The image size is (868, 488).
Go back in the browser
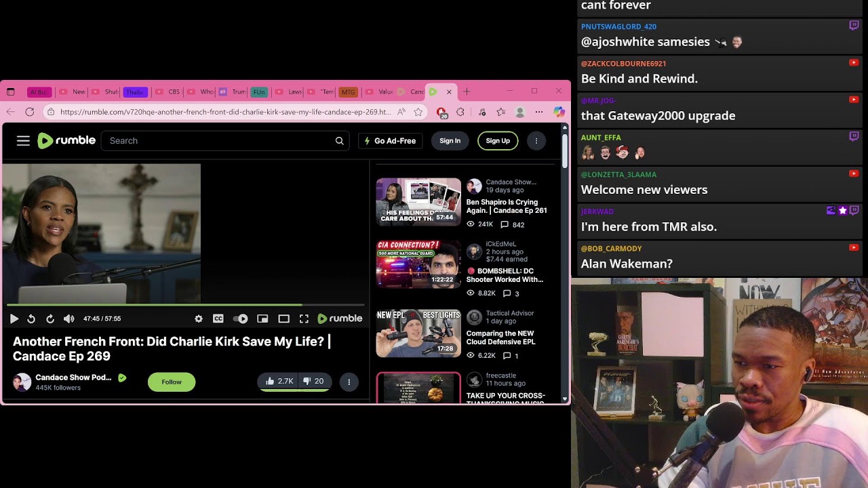pyautogui.click(x=10, y=112)
